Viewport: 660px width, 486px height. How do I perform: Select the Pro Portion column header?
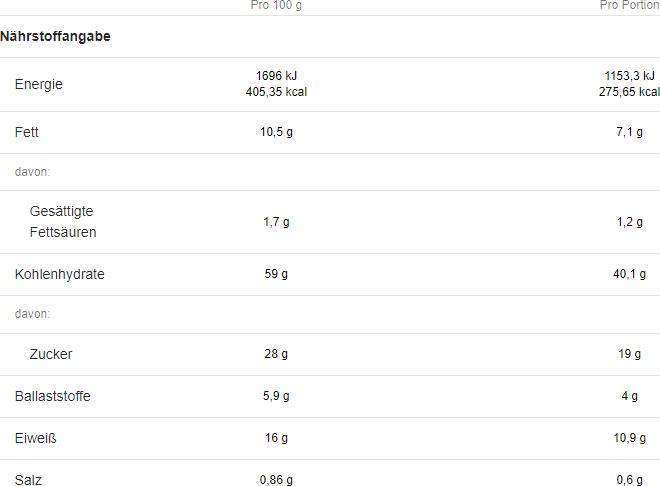630,5
